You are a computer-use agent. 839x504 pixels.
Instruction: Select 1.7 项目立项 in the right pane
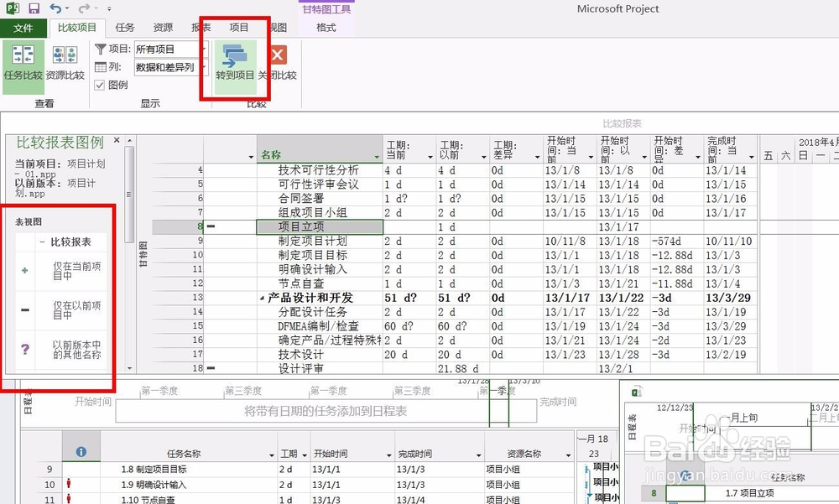pyautogui.click(x=749, y=493)
